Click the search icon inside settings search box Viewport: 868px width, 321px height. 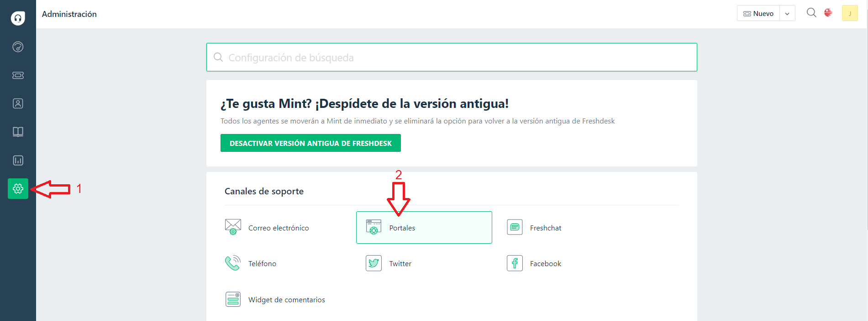[218, 57]
